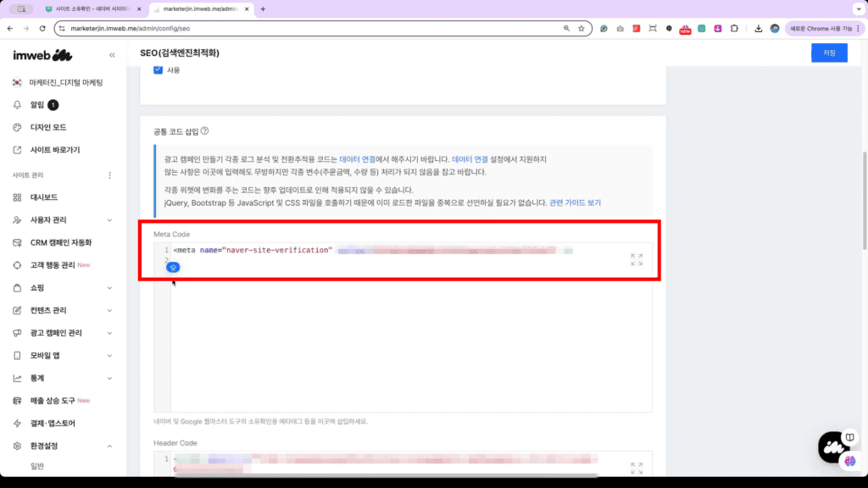Expand the Header Code editor to fullscreen
Viewport: 868px width, 488px height.
tap(637, 468)
